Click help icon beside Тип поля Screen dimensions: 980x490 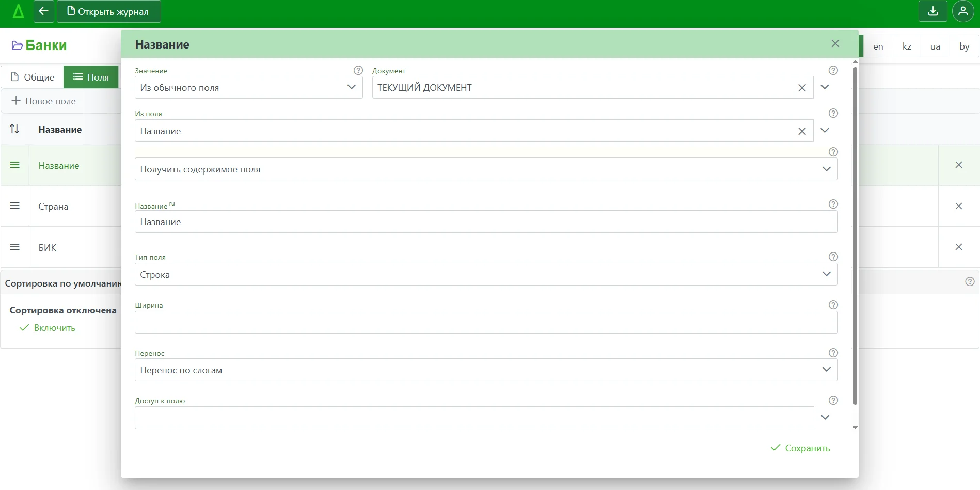coord(833,257)
